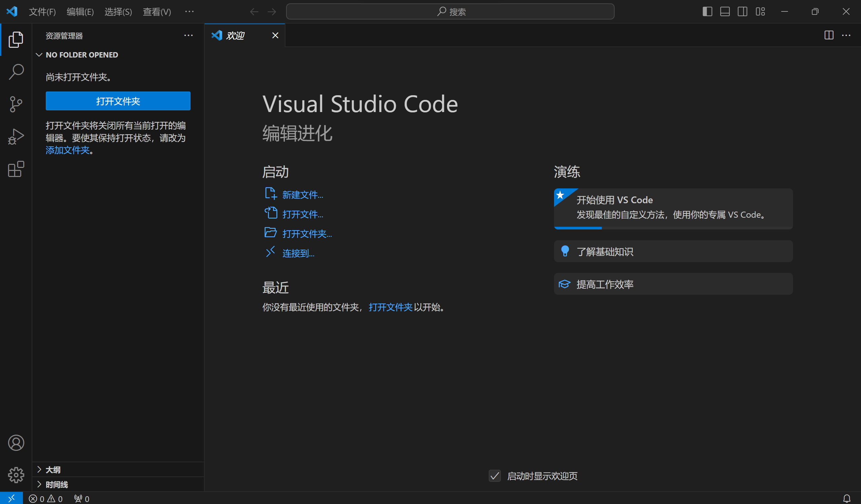Screen dimensions: 861x504
Task: Click the star badge on 开始使用 VS Code
Action: [560, 195]
